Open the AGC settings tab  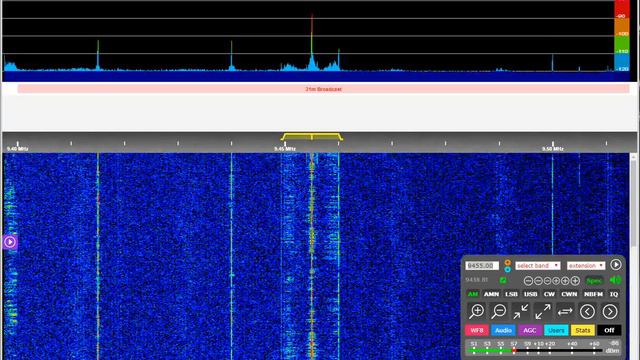click(529, 330)
